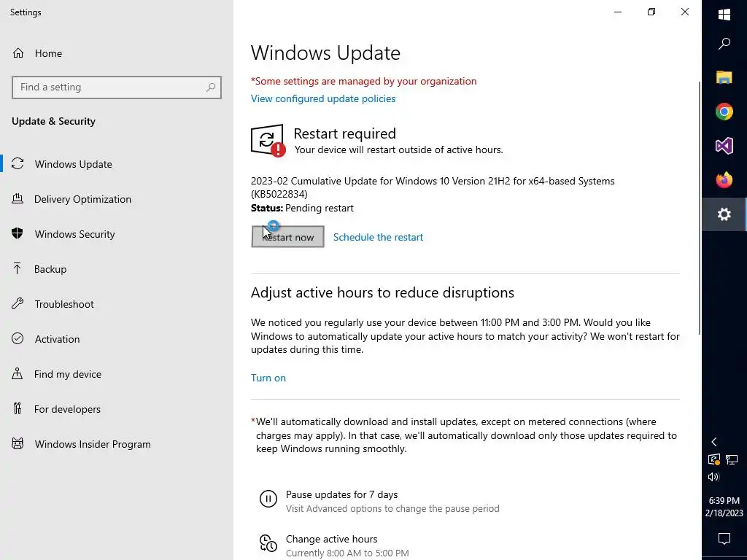Click the tray icon with orange dot
This screenshot has width=747, height=560.
[713, 459]
